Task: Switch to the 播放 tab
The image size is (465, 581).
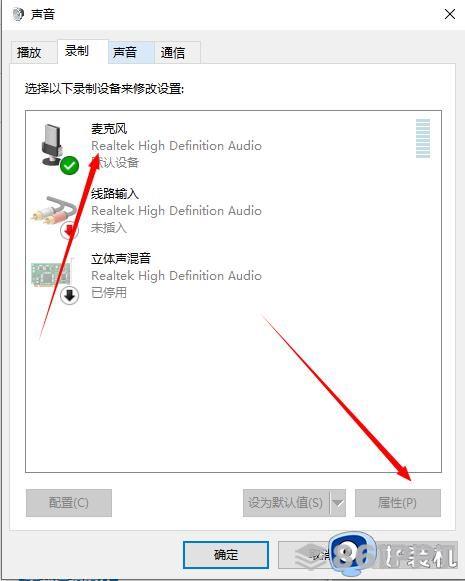Action: [29, 52]
